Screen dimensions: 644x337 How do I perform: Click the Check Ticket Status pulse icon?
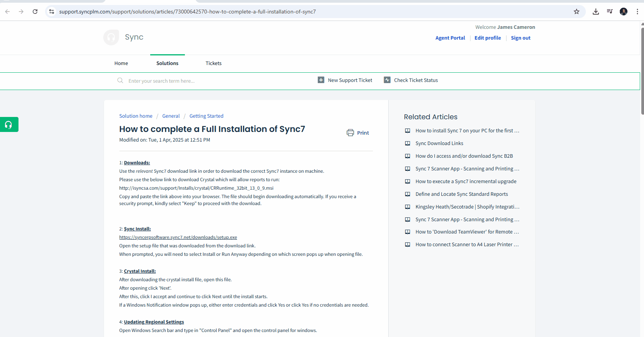point(387,80)
